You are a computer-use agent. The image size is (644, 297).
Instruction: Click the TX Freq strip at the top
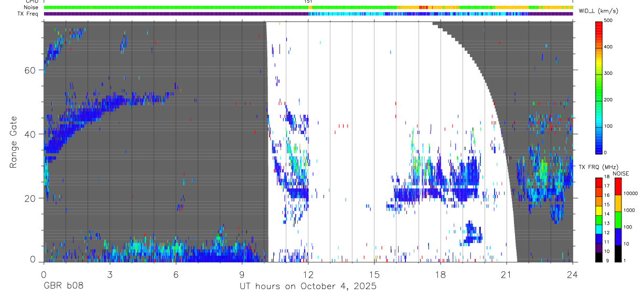click(308, 14)
